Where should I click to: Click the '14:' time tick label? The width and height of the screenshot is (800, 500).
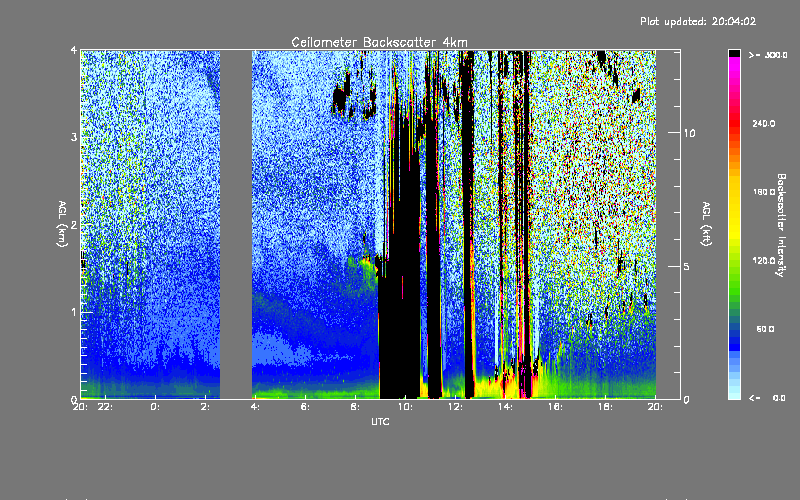(505, 407)
